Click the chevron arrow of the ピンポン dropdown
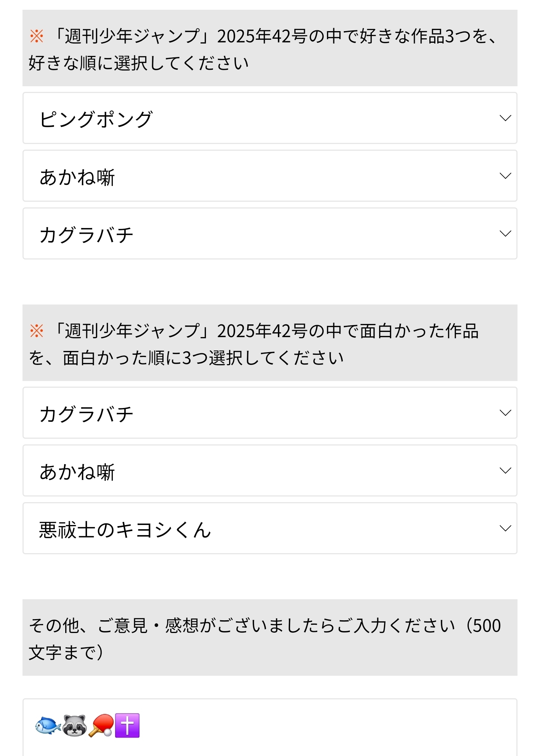Viewport: 540px width, 756px height. 505,118
